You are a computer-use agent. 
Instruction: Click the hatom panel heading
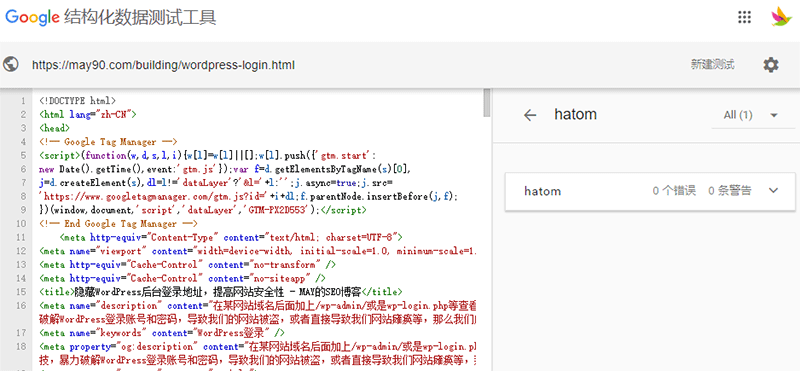coord(576,114)
